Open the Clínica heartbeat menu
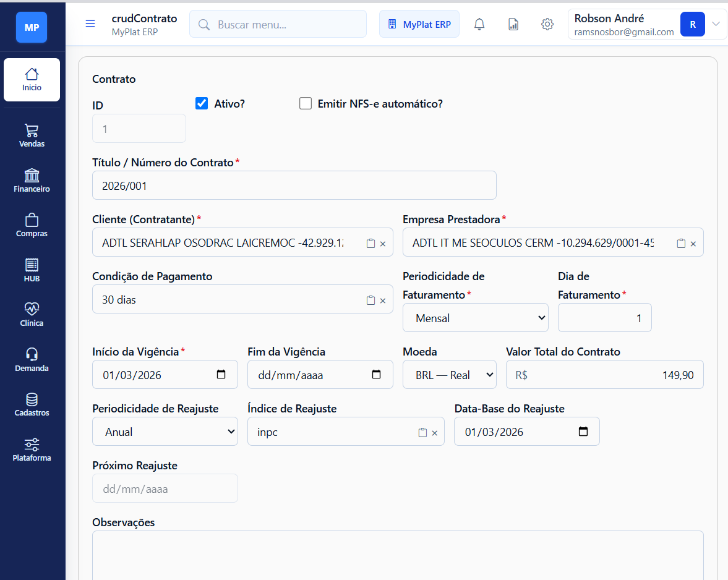The height and width of the screenshot is (580, 728). tap(32, 315)
